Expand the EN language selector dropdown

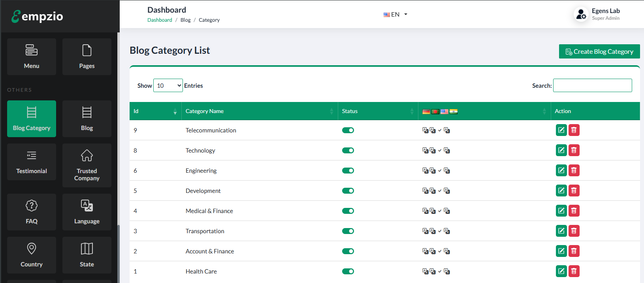[395, 15]
